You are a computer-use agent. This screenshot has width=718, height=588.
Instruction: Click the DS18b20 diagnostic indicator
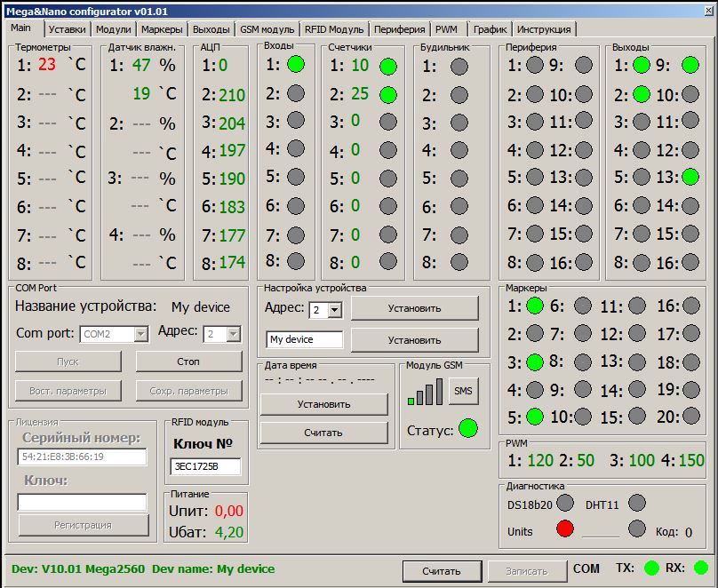(565, 503)
